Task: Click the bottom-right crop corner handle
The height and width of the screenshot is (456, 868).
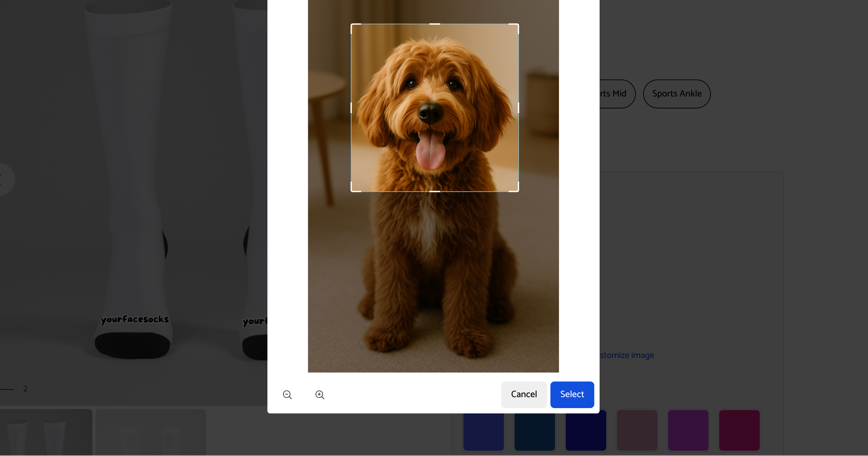Action: [x=518, y=191]
